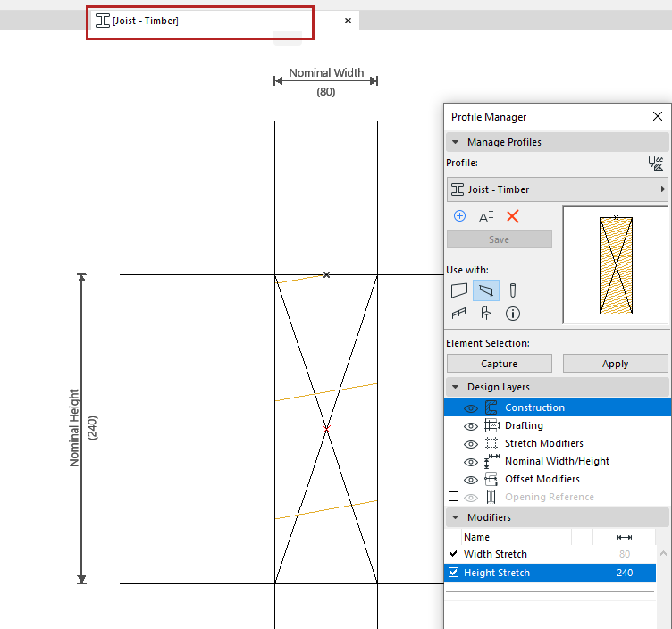Uncheck the Height Stretch modifier checkbox
This screenshot has width=672, height=629.
click(453, 573)
